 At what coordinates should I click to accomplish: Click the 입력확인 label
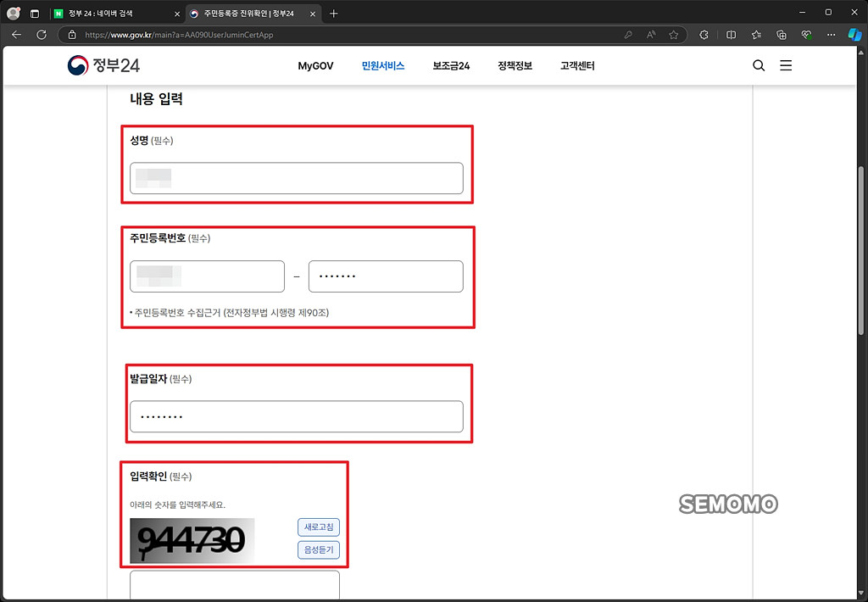tap(148, 477)
